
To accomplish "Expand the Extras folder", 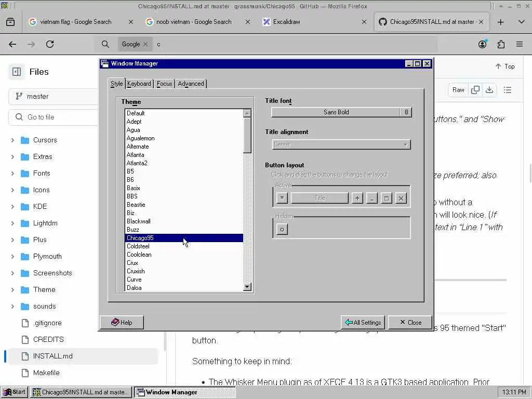I will pos(12,157).
